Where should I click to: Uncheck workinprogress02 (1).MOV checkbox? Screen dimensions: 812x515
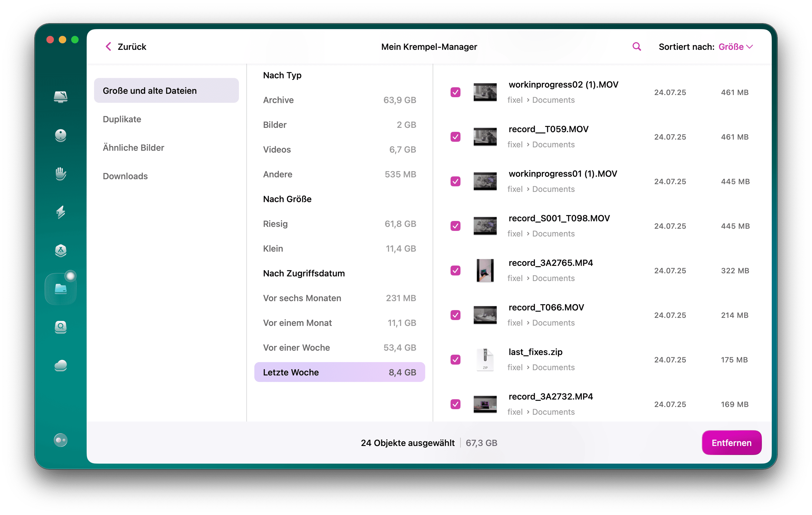coord(455,92)
